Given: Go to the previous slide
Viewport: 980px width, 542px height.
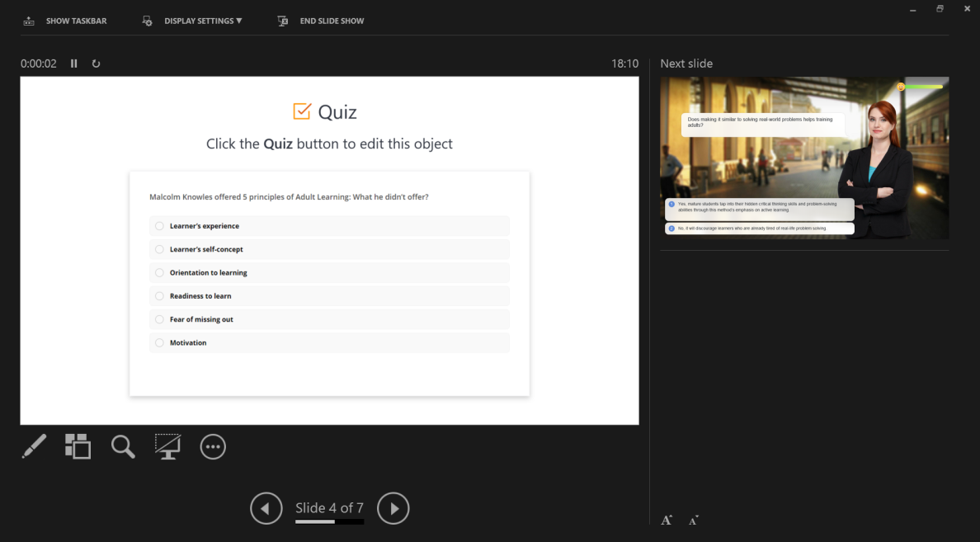Looking at the screenshot, I should click(266, 508).
